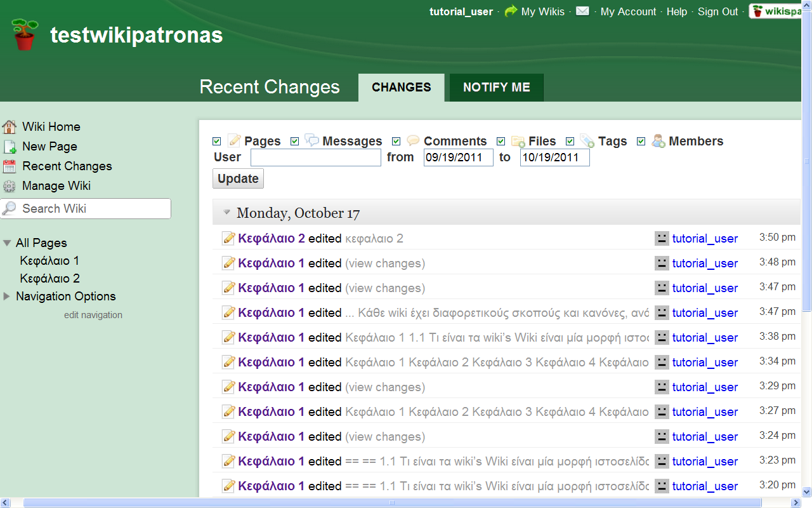This screenshot has width=812, height=508.
Task: Open Κεφάλαιο 2 link in 3:50 pm row
Action: point(272,239)
